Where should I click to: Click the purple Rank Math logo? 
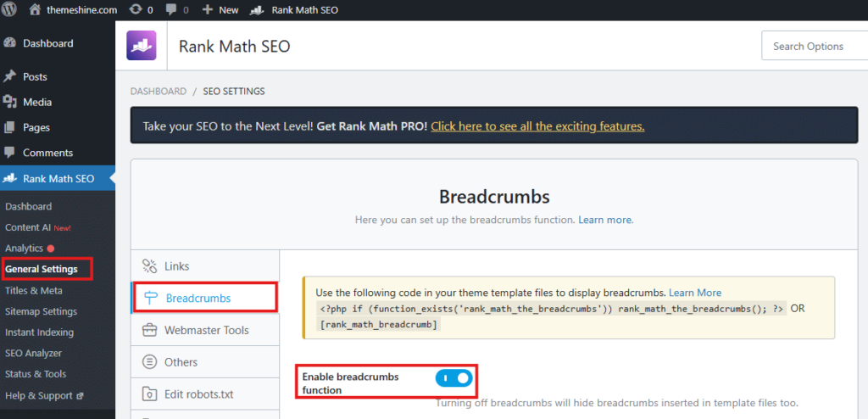click(142, 46)
